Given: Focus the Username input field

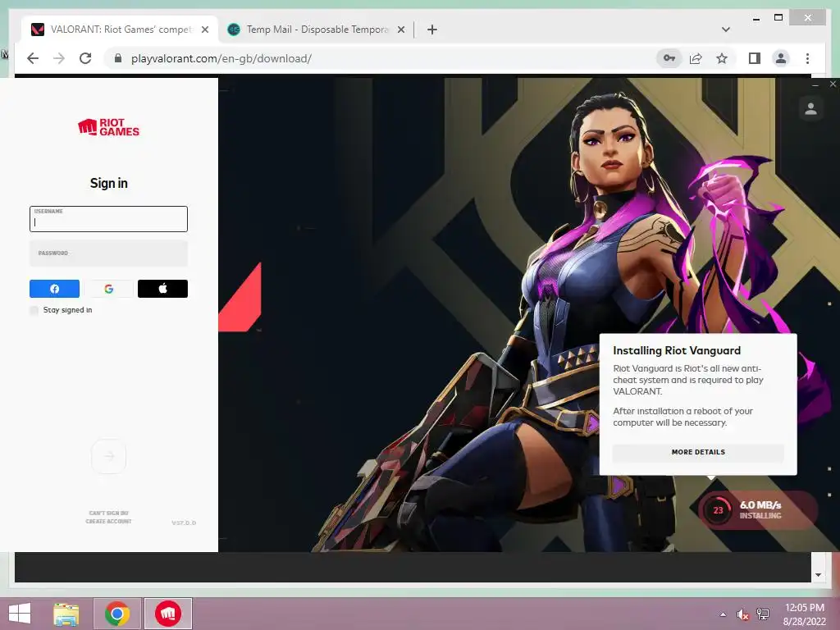Looking at the screenshot, I should tap(109, 219).
